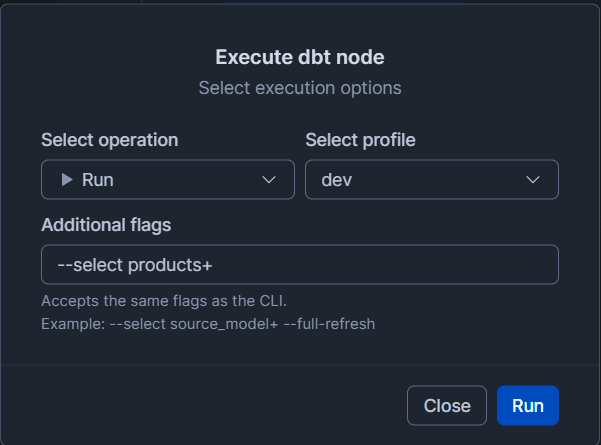Image resolution: width=601 pixels, height=445 pixels.
Task: Click 'Accepts the same flags as the CLI.' text
Action: [x=164, y=301]
